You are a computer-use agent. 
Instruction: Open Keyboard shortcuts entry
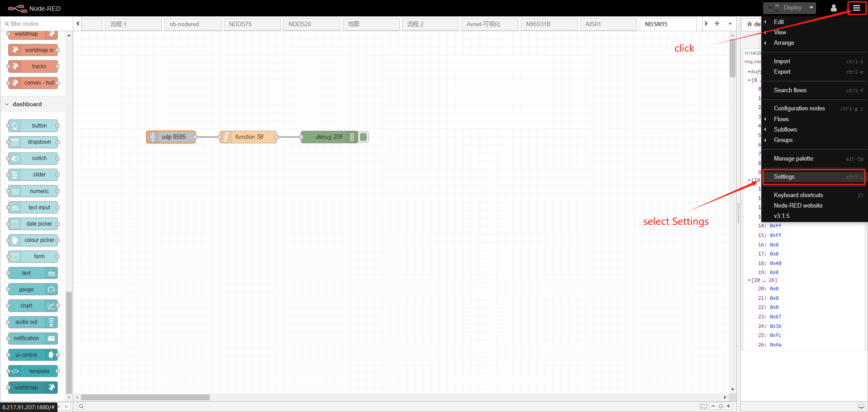[x=814, y=195]
